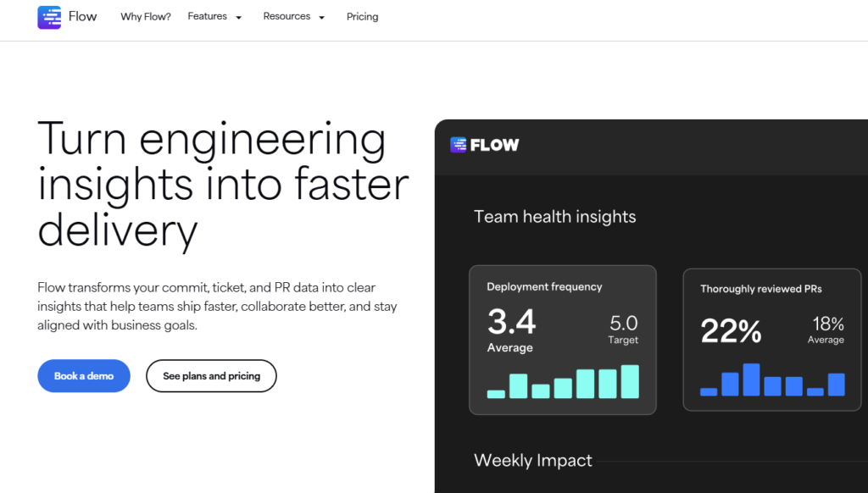Go to the Pricing page
The image size is (868, 493).
point(363,17)
